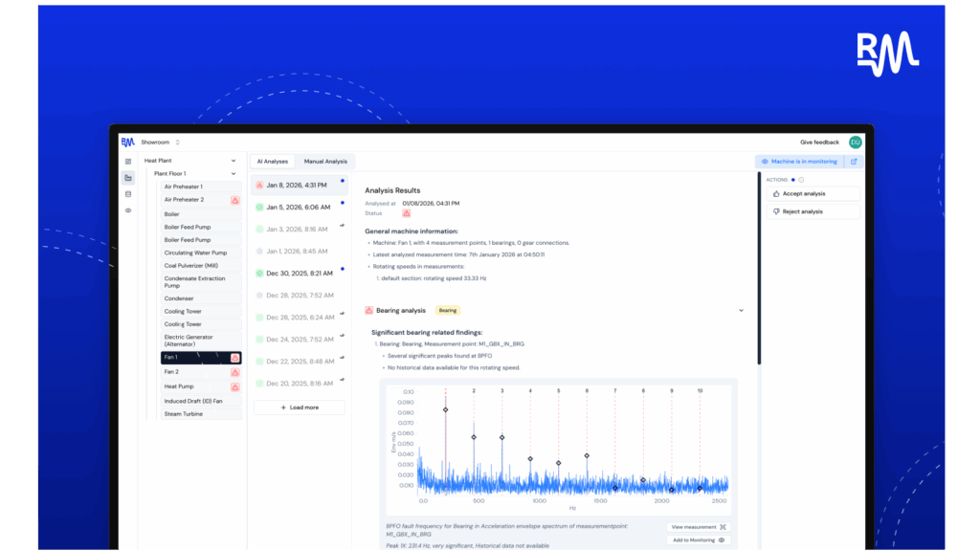
Task: Click the alarm icon beside Fan 1
Action: click(x=234, y=356)
